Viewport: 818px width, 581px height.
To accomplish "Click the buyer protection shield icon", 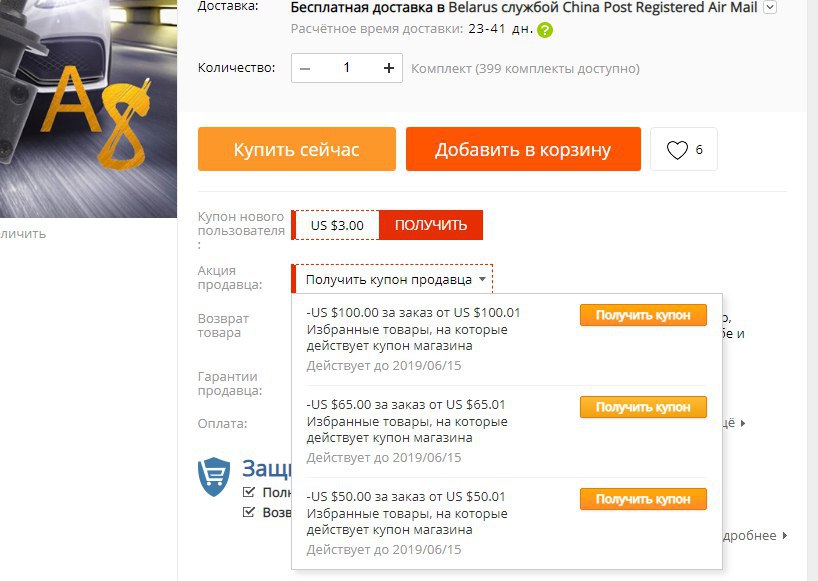I will click(x=214, y=476).
